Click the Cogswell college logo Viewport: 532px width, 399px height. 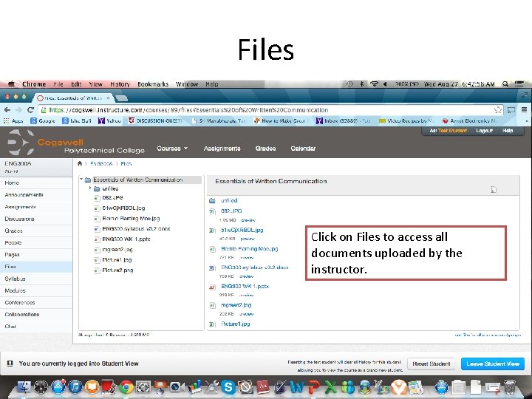(x=77, y=143)
